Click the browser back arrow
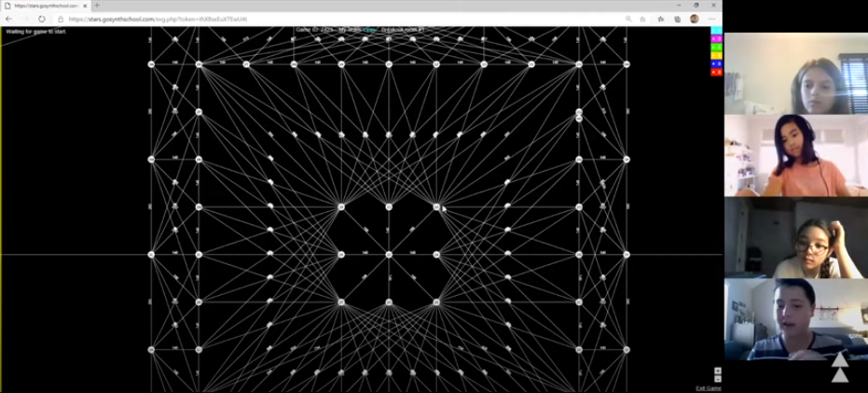 coord(9,19)
